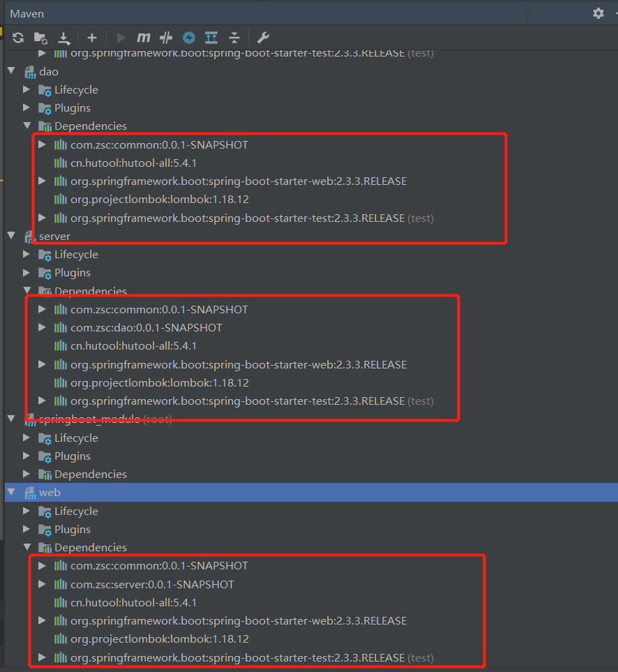The image size is (618, 672).
Task: Open Maven settings wrench icon
Action: [x=263, y=38]
